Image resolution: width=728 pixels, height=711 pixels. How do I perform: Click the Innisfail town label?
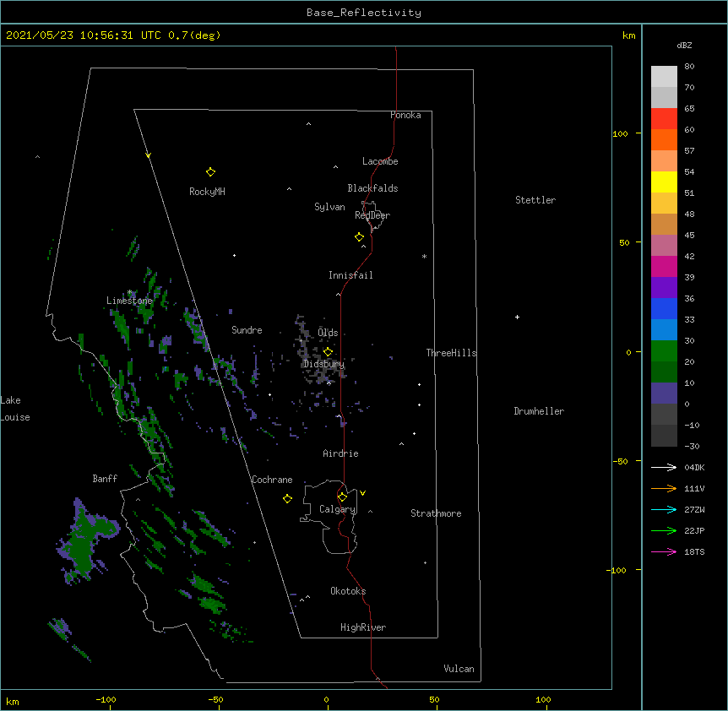[x=350, y=275]
